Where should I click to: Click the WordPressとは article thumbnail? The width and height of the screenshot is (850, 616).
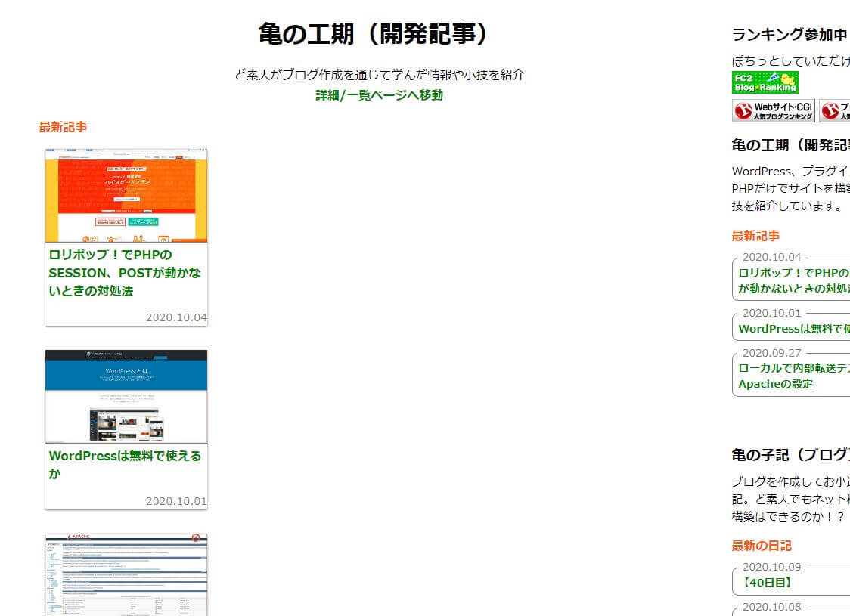(x=126, y=395)
